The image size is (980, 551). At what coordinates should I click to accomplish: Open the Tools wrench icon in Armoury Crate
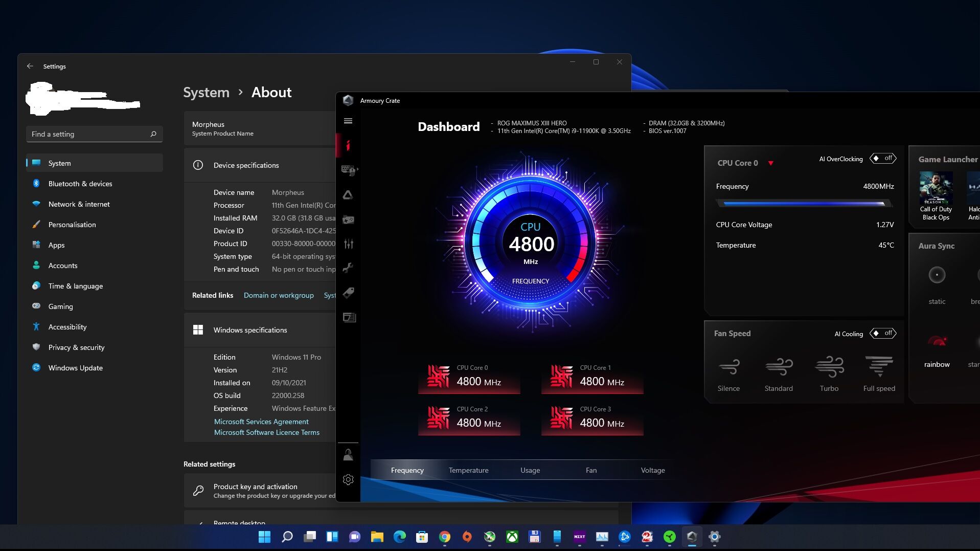(x=348, y=268)
